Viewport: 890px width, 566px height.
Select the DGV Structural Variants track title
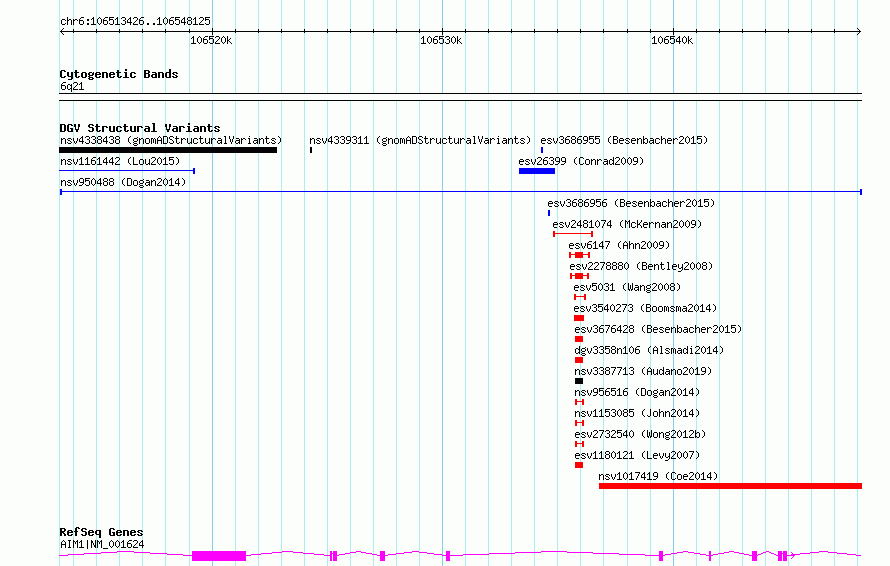[140, 128]
